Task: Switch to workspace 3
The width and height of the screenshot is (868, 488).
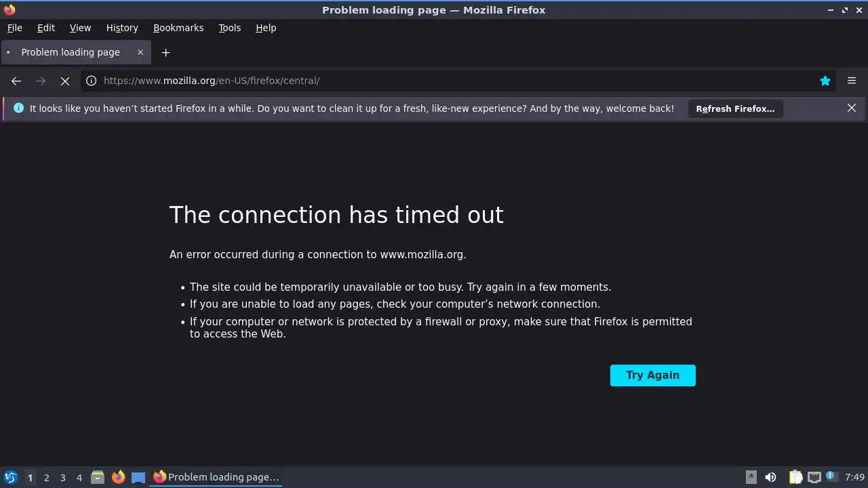Action: tap(62, 478)
